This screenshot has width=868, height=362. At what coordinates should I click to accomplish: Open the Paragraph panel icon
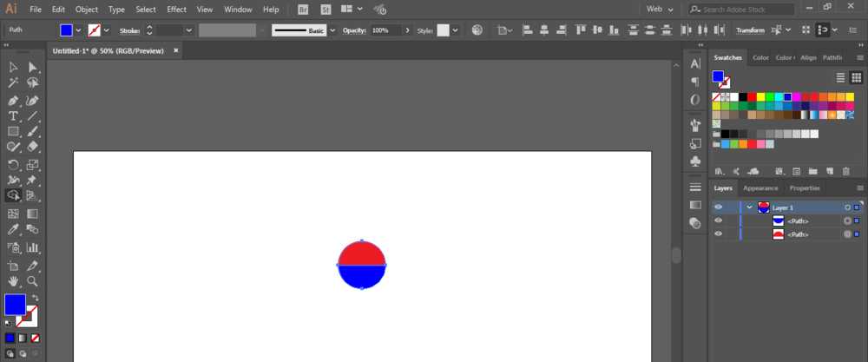tap(695, 82)
